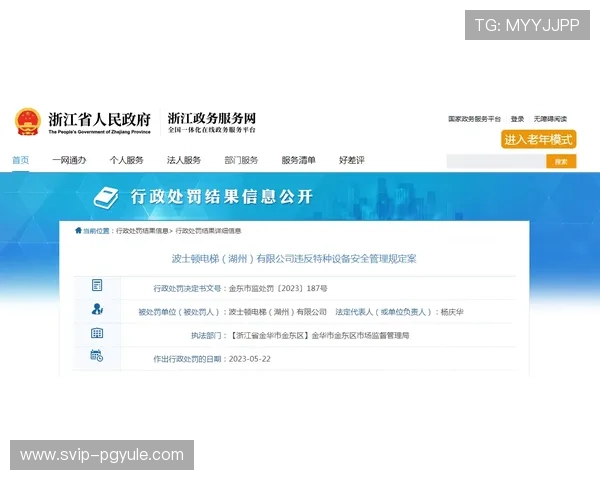Image resolution: width=600 pixels, height=480 pixels.
Task: Click the case title 波士顿电梯（湖州）有限公司违反特种设备安全管理规定案
Action: [294, 259]
